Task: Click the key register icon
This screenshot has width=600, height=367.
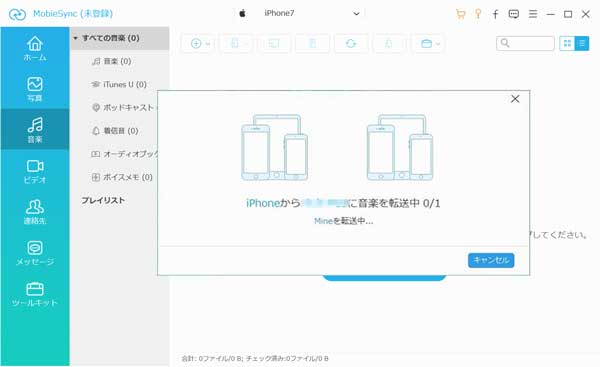Action: click(478, 14)
